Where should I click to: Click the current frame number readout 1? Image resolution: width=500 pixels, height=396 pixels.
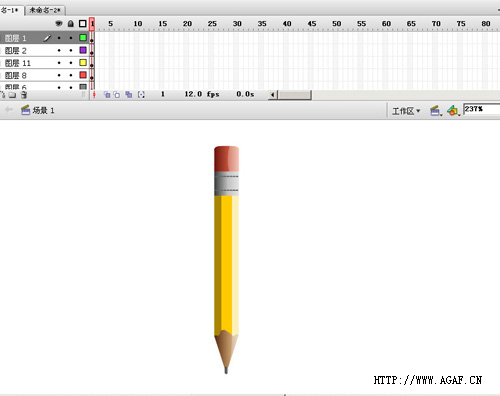point(163,94)
